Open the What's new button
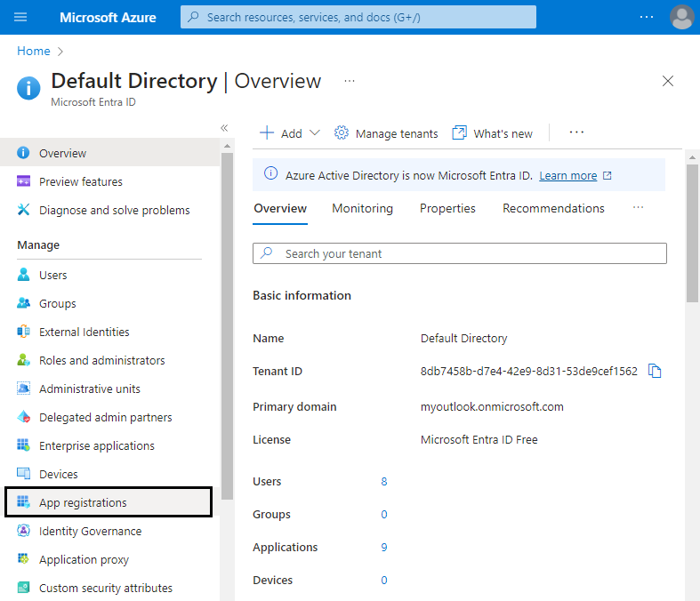The width and height of the screenshot is (700, 601). pyautogui.click(x=493, y=133)
